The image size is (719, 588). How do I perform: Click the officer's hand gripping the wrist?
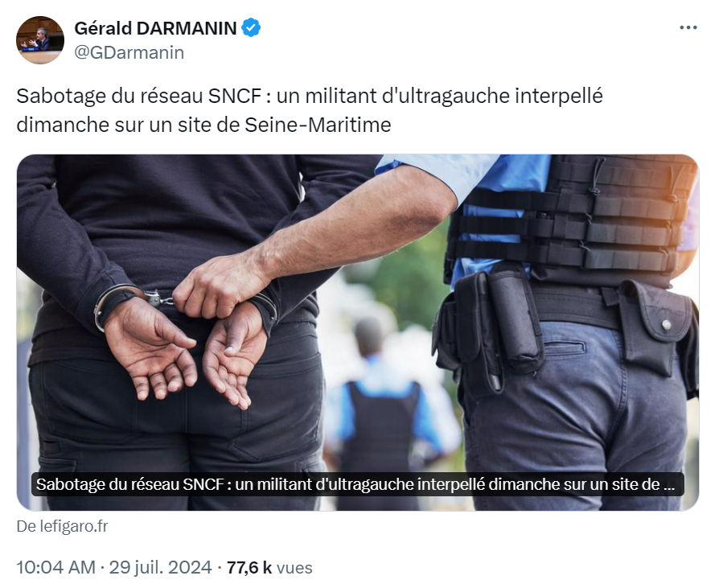point(220,285)
